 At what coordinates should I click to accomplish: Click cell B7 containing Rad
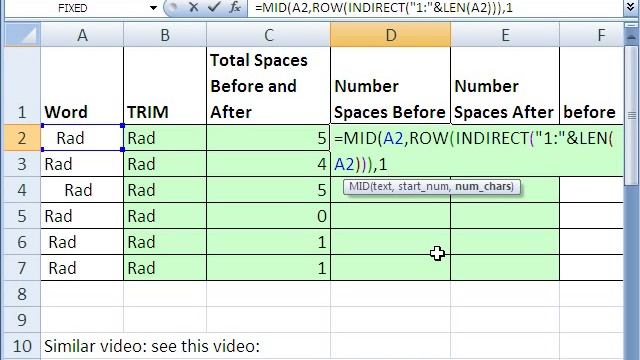[165, 268]
